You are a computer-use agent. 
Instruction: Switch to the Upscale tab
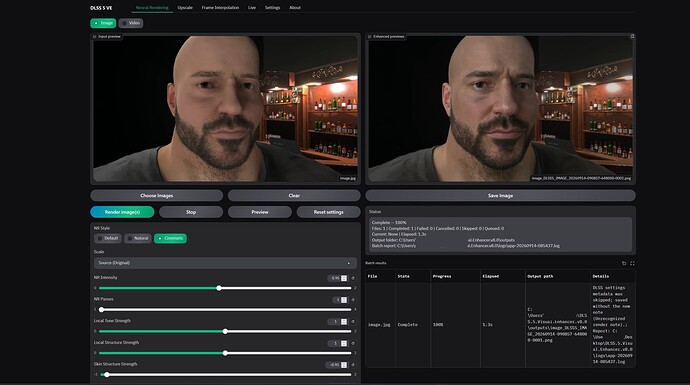tap(185, 7)
